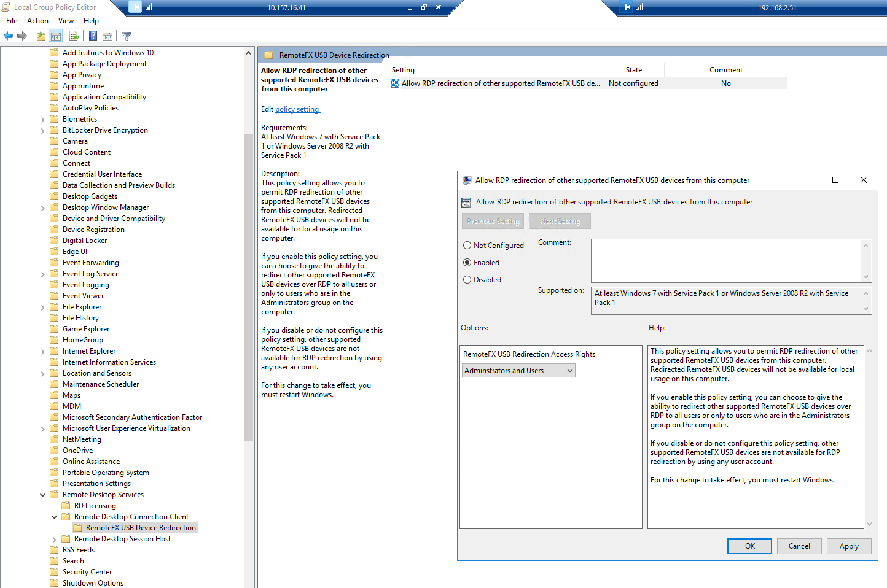Viewport: 887px width, 588px height.
Task: Toggle Show/Hide Console Tree icon
Action: coord(55,36)
